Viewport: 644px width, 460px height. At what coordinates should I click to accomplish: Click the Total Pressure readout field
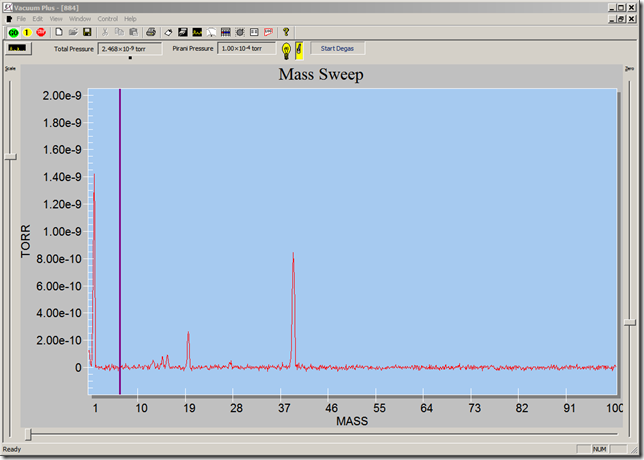pos(130,49)
